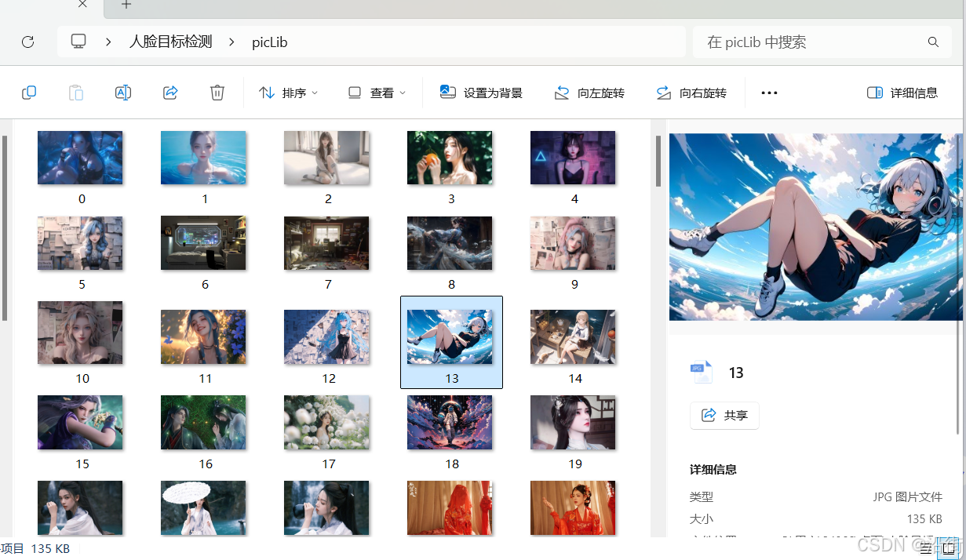Click the picLib breadcrumb item
This screenshot has width=966, height=560.
(269, 42)
